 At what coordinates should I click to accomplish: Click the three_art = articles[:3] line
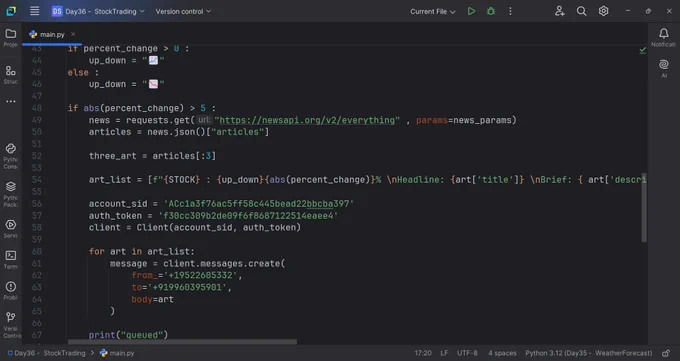point(152,156)
